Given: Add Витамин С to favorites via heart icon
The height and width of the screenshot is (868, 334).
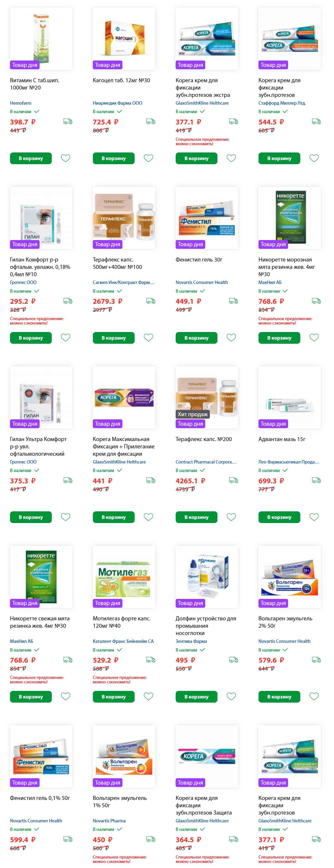Looking at the screenshot, I should (65, 158).
